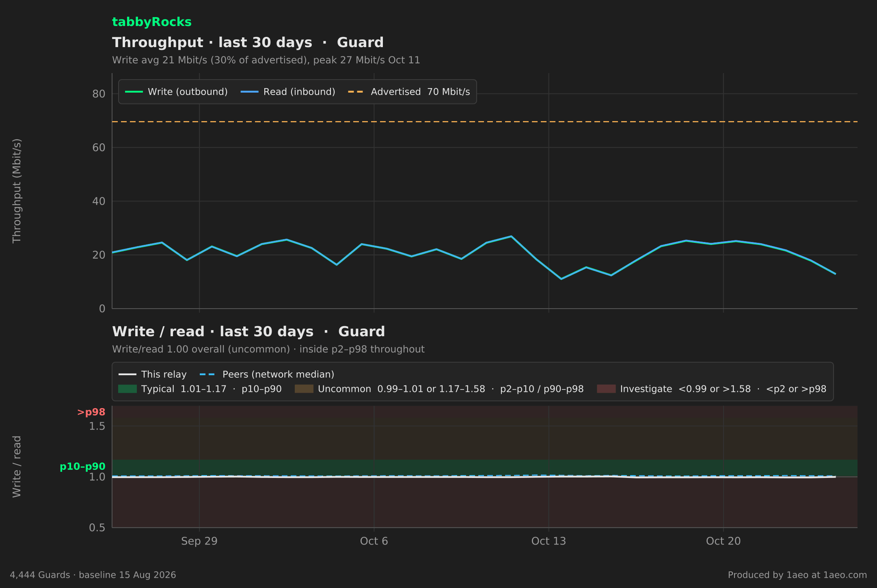The image size is (877, 588).
Task: Click the 60 tick on throughput axis
Action: point(99,148)
